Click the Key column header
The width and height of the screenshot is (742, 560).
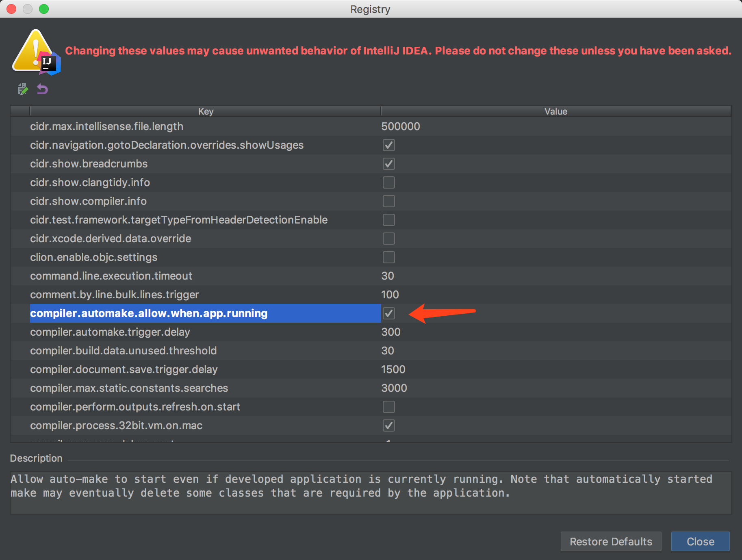pos(206,111)
